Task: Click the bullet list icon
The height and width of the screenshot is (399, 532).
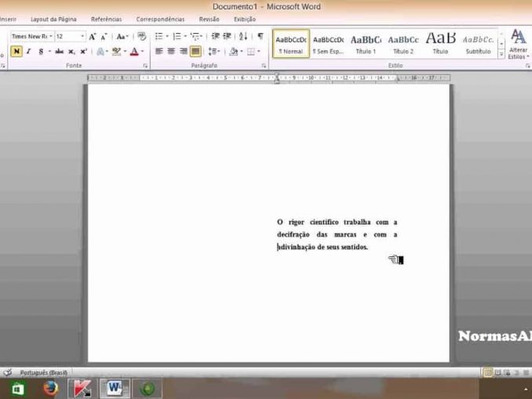Action: 159,36
